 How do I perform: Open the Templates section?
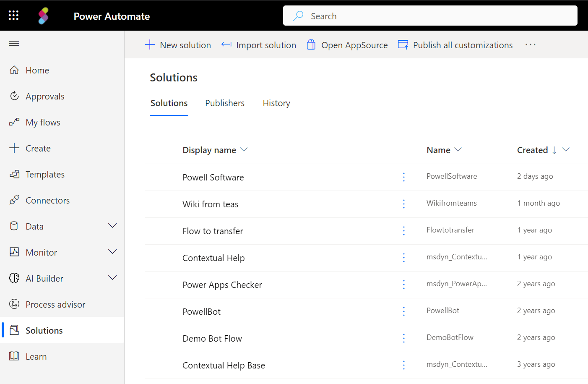(45, 174)
